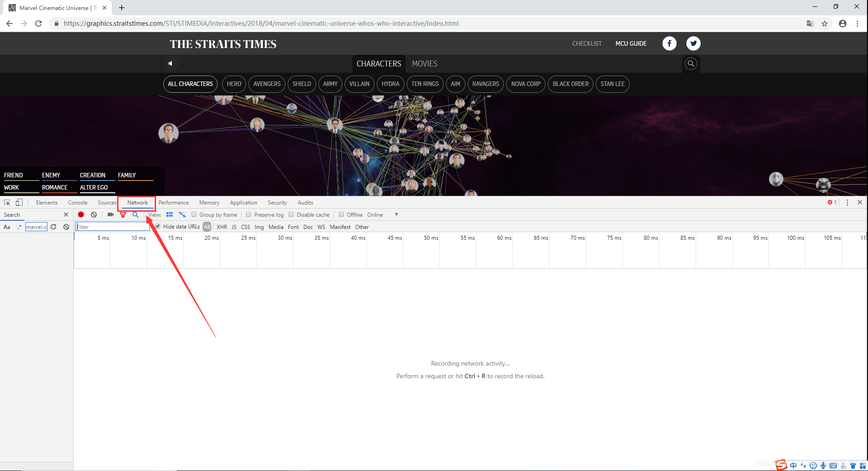Filter requests by Img type
Image resolution: width=868 pixels, height=471 pixels.
pos(259,227)
